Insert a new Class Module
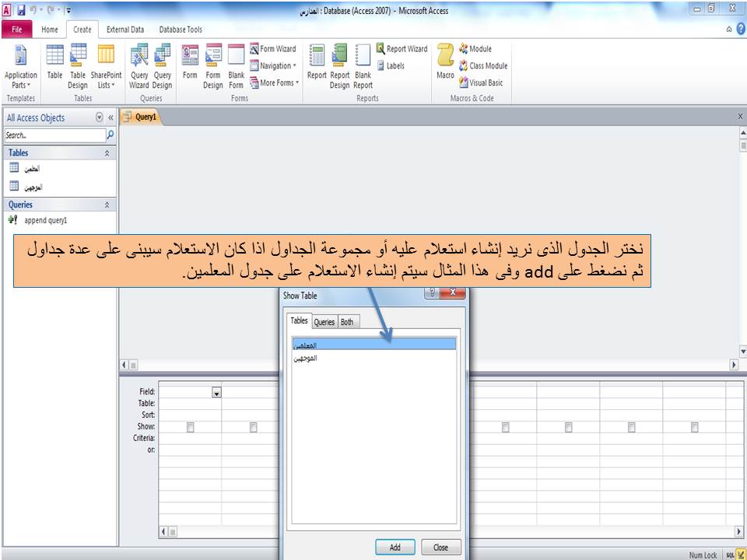Image resolution: width=747 pixels, height=560 pixels. pos(483,65)
